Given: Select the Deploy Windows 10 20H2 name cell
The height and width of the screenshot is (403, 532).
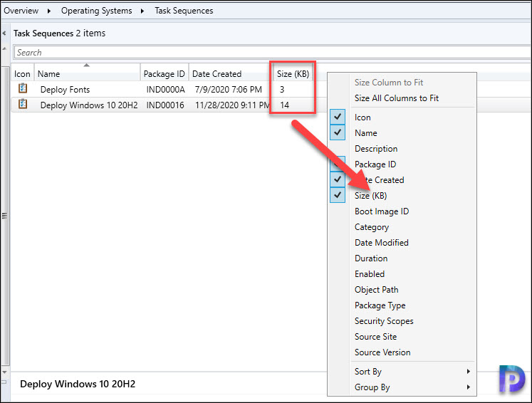Looking at the screenshot, I should [89, 105].
